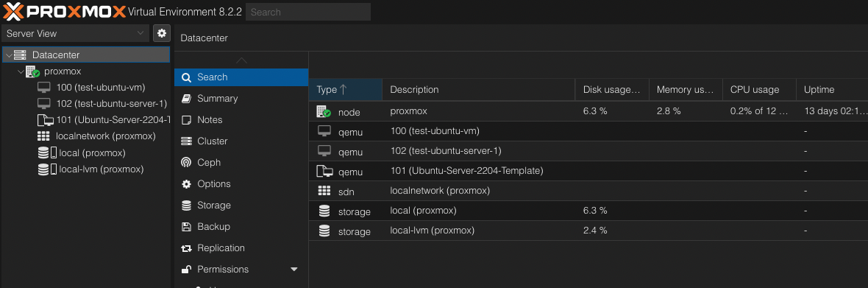Click the gear settings icon beside Server View
The image size is (868, 288).
(162, 33)
